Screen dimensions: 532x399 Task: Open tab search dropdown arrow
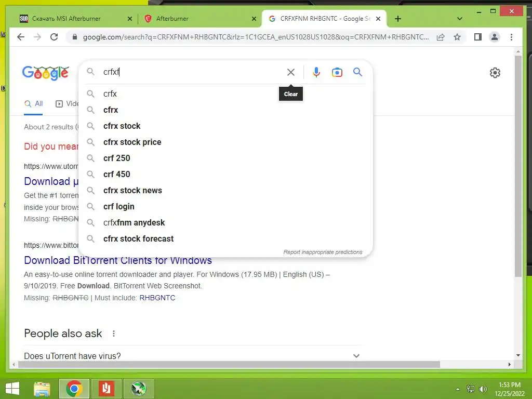[x=460, y=19]
